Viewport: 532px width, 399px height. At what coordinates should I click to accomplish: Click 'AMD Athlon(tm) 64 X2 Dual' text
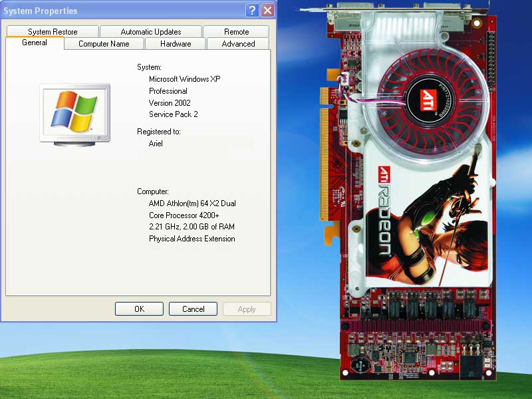(x=192, y=203)
